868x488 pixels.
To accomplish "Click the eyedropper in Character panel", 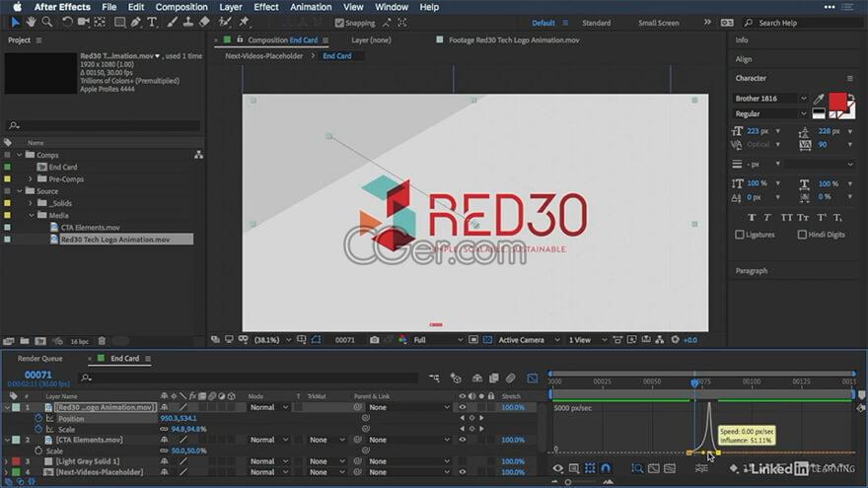I will pos(819,99).
